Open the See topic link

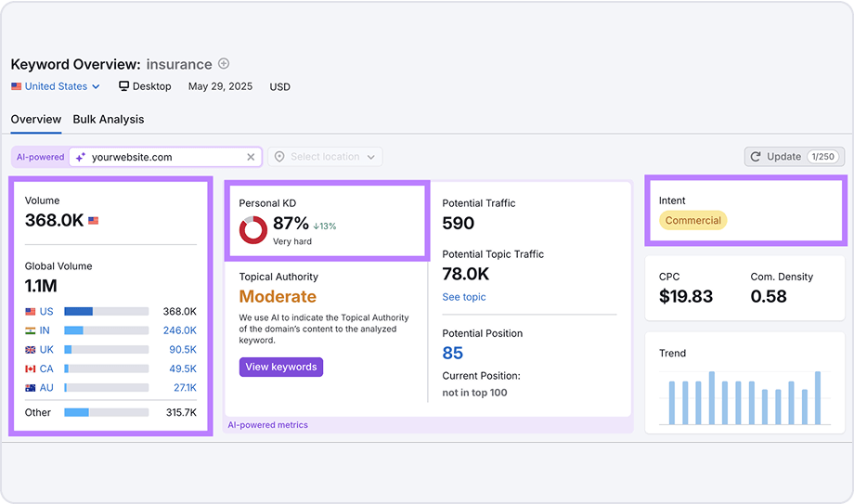pos(464,297)
